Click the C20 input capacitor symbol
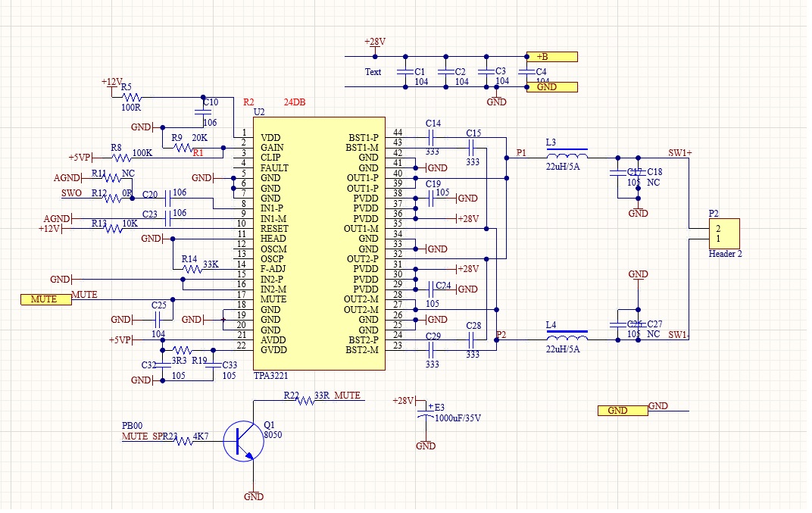Screen dimensions: 812x513 (167, 199)
